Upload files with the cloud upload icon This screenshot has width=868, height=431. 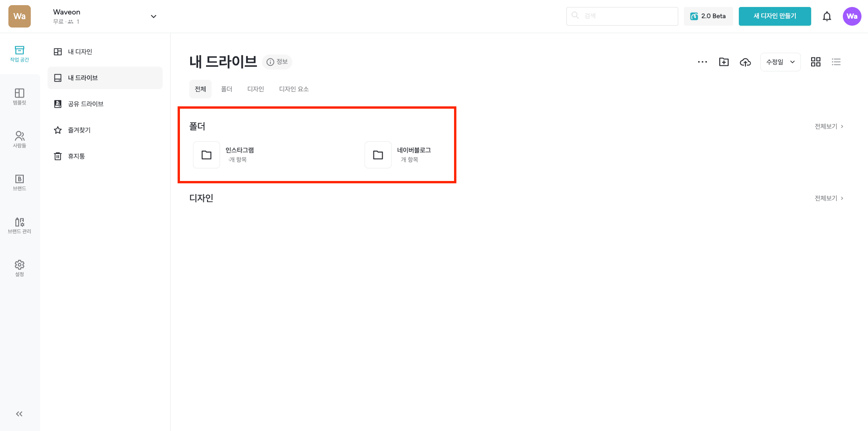pyautogui.click(x=745, y=62)
